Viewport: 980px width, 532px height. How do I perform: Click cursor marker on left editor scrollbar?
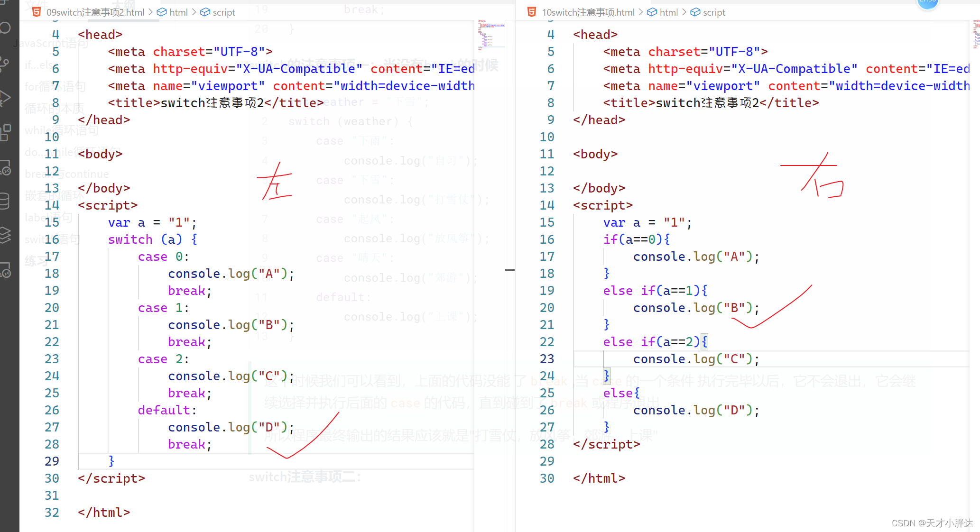(510, 270)
